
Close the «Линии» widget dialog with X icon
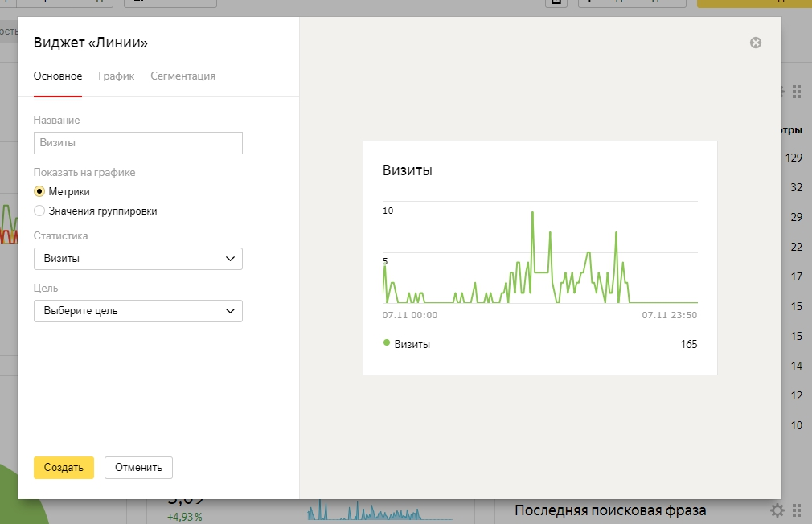pyautogui.click(x=755, y=43)
